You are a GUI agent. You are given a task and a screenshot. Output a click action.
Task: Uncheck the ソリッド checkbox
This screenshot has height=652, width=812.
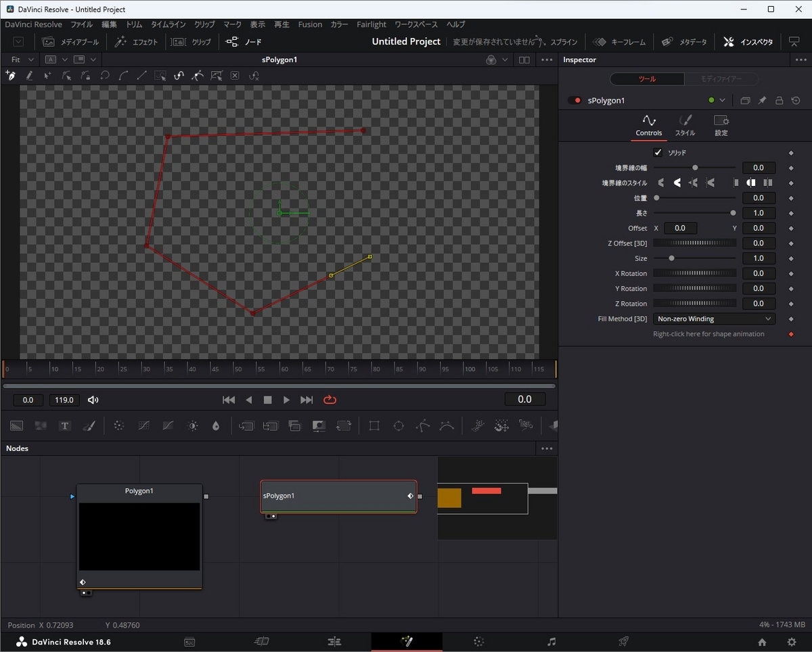pos(658,153)
